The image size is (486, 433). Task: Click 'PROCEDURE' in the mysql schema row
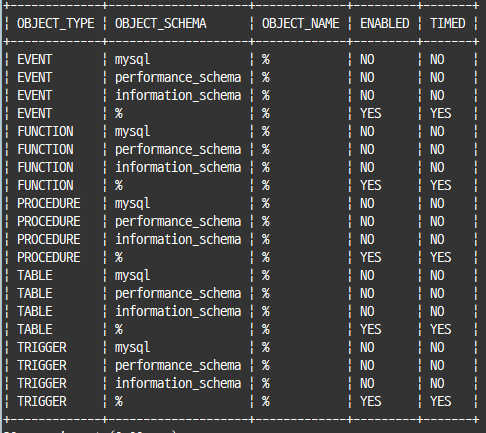click(x=49, y=204)
